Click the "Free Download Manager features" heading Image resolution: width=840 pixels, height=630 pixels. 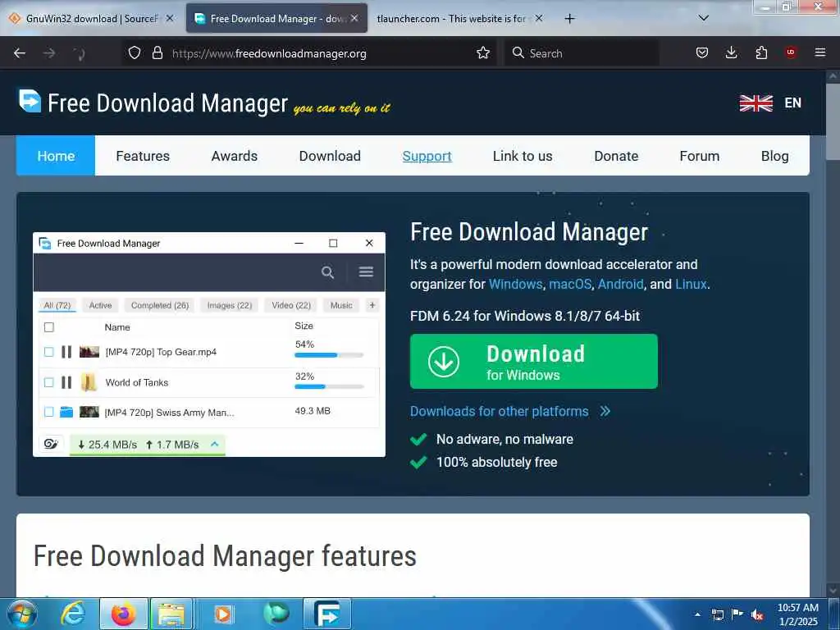[225, 556]
